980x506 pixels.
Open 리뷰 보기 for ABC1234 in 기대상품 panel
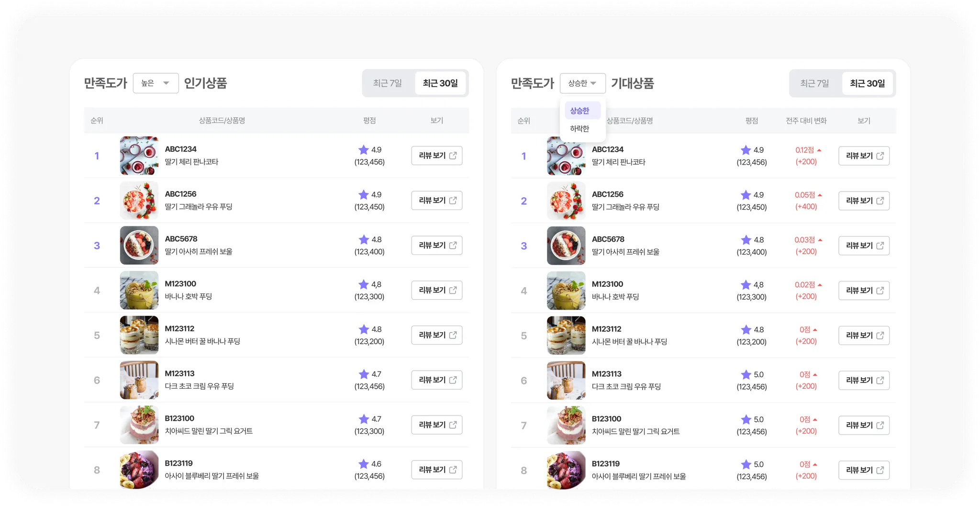(x=864, y=156)
